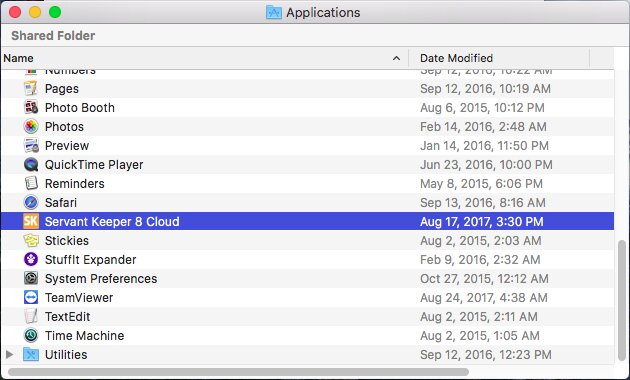Click the vertical scrollbar thumb
Screen dimensions: 630x380
(x=622, y=300)
